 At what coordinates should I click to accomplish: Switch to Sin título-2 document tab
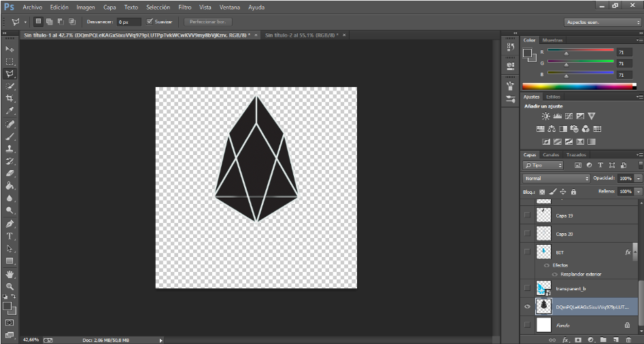302,35
